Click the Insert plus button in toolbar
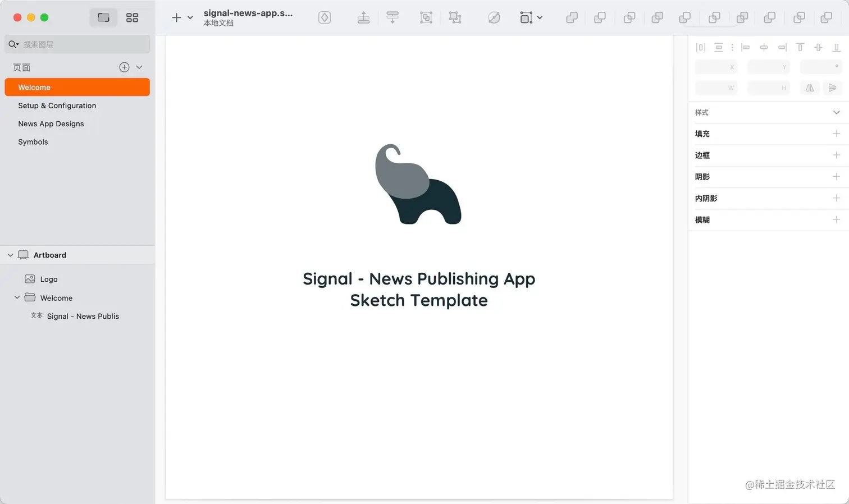This screenshot has width=849, height=504. [x=176, y=17]
